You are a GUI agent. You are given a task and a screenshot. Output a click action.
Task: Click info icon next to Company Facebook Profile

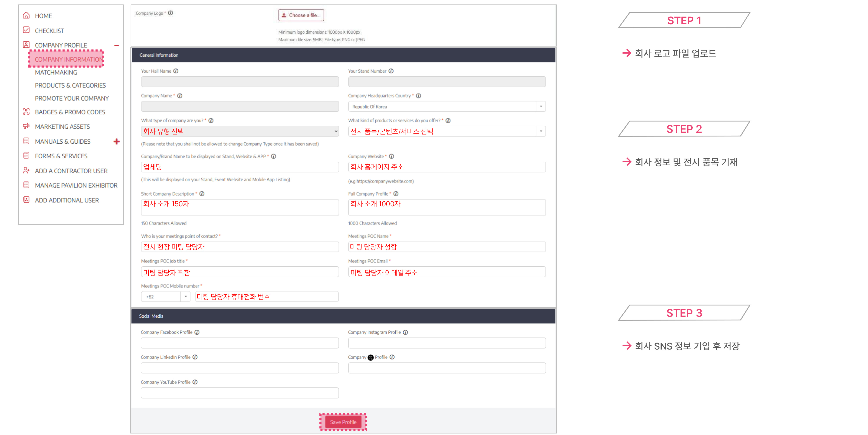click(197, 332)
